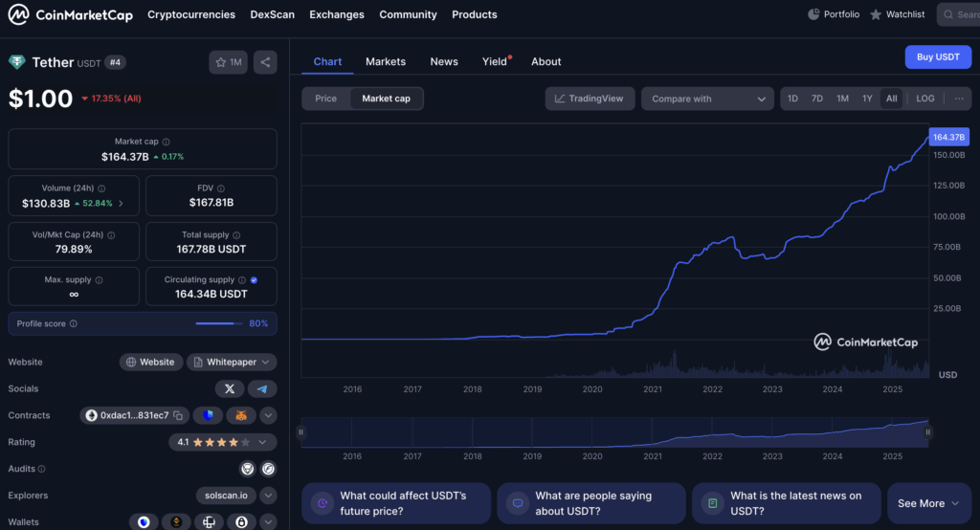980x530 pixels.
Task: Open the fourth wallet icon in Wallets
Action: tap(241, 522)
